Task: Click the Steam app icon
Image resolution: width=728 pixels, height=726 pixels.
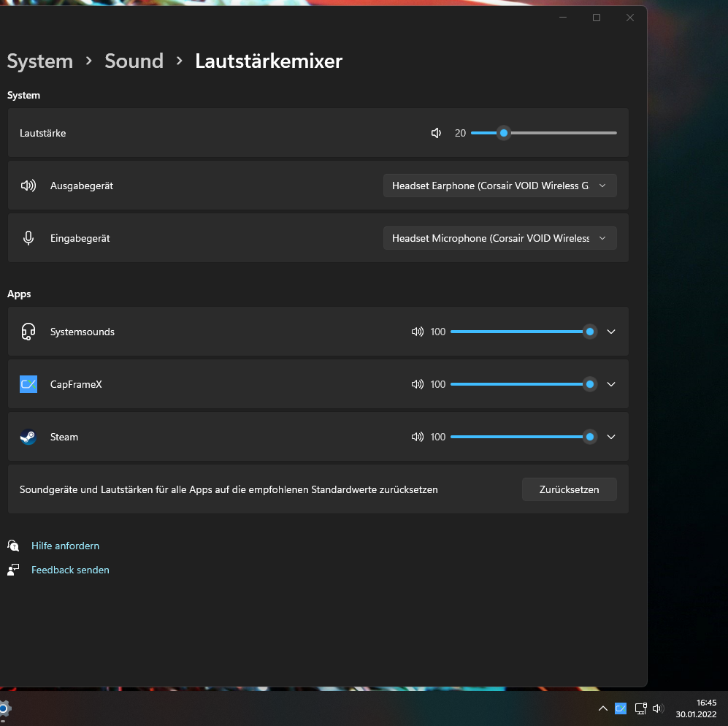Action: click(x=28, y=437)
